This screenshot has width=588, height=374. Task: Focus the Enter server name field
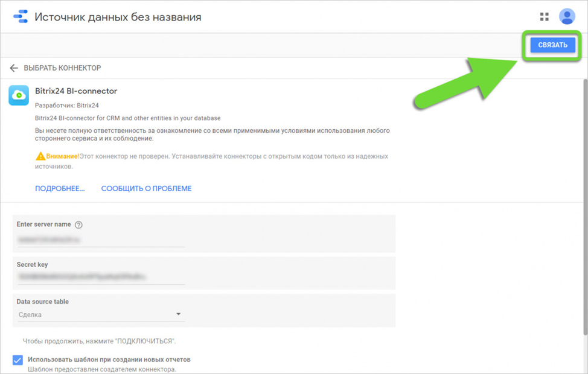pyautogui.click(x=101, y=240)
